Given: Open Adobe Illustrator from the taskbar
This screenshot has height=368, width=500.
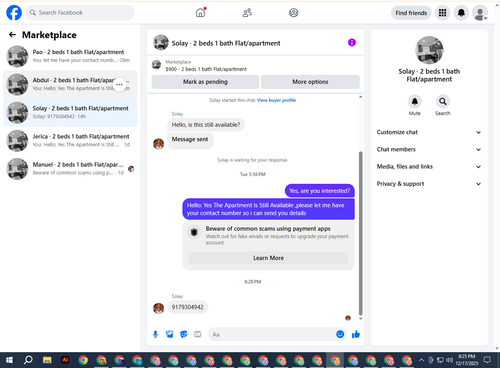Looking at the screenshot, I should [65, 360].
